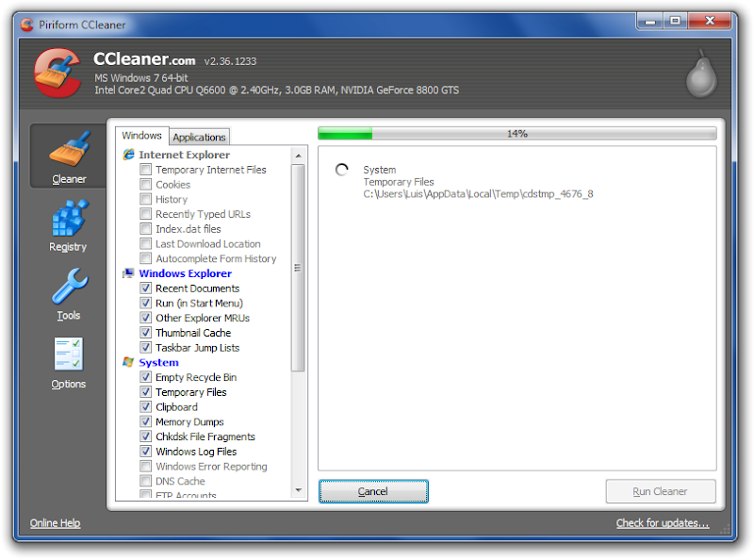Image resolution: width=754 pixels, height=560 pixels.
Task: Uncheck the Clipboard checkbox
Action: [x=145, y=407]
